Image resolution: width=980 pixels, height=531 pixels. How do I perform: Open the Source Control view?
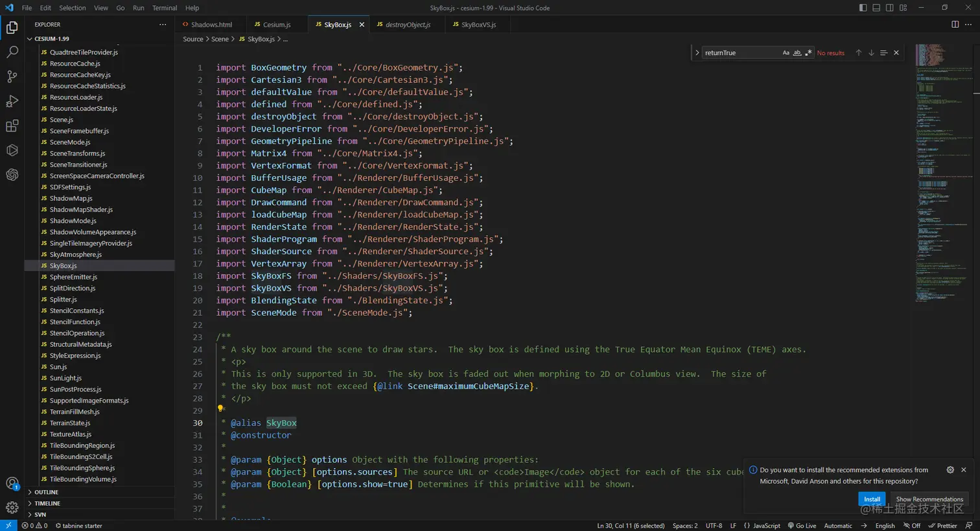click(x=12, y=77)
